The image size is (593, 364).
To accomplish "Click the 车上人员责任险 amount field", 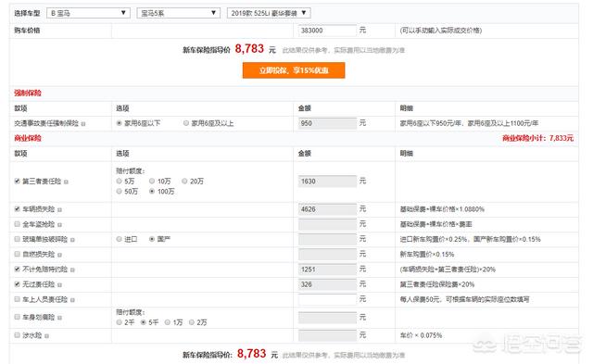I will (327, 299).
